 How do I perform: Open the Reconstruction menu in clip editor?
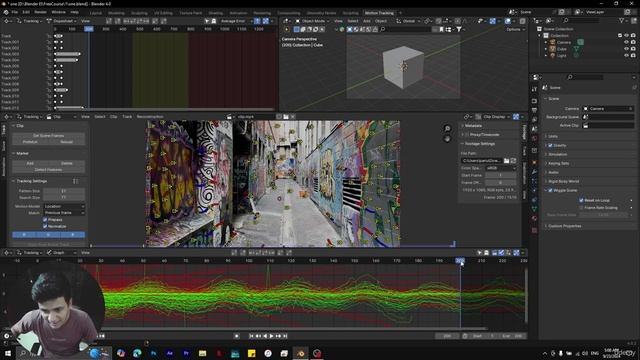[x=150, y=117]
